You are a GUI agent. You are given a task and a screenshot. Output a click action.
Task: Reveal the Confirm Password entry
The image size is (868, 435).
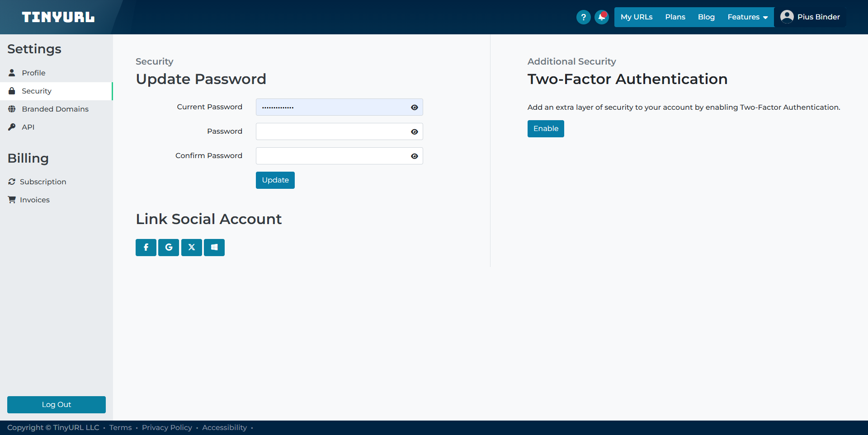click(414, 156)
